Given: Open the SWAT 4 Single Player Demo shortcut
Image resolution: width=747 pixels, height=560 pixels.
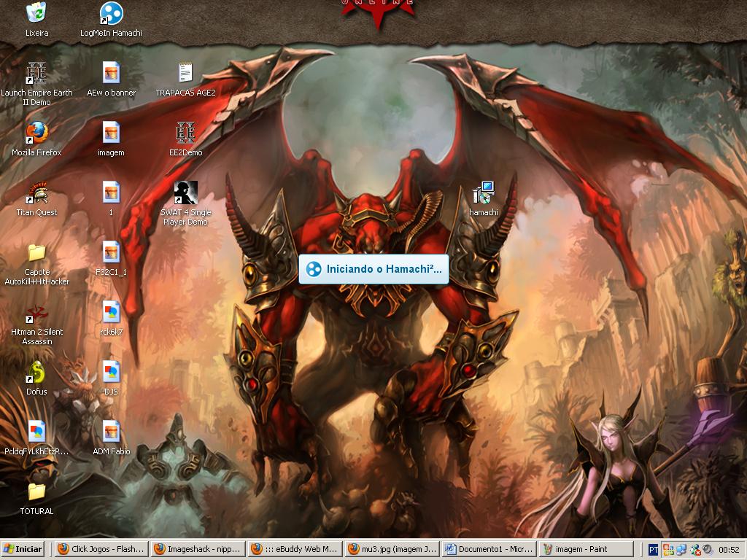Looking at the screenshot, I should tap(185, 192).
